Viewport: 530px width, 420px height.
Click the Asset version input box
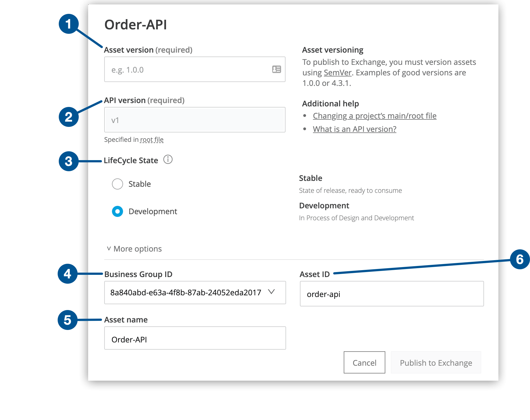pos(195,70)
